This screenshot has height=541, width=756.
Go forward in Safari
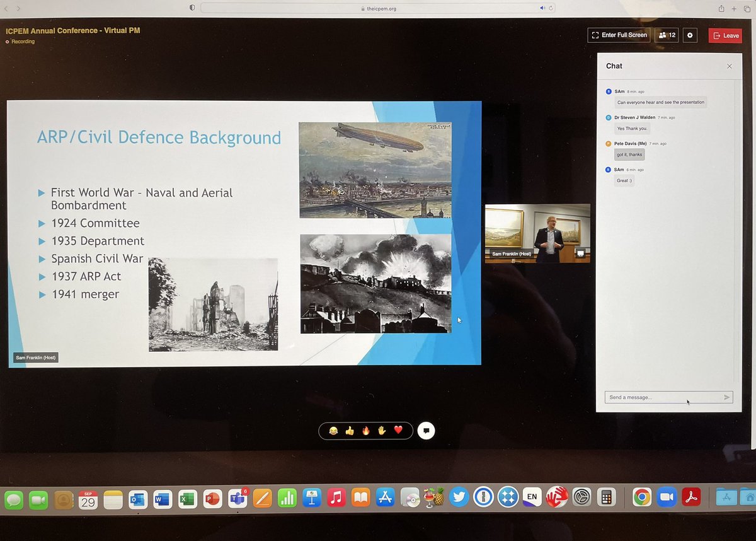18,8
